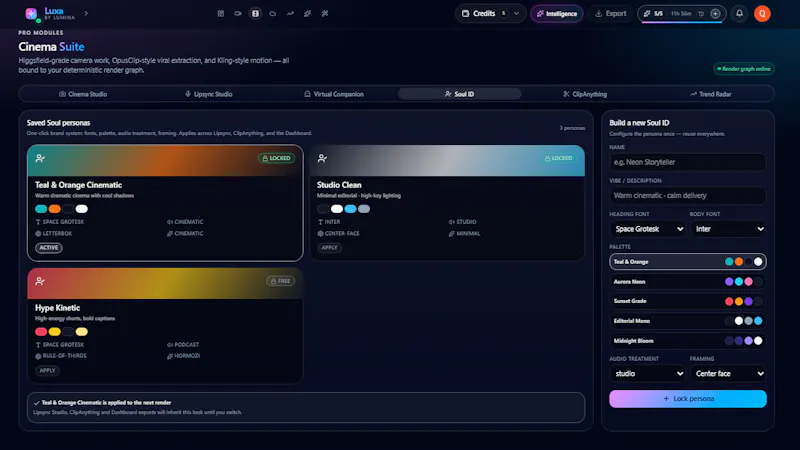Click the HORMOZI caption label on Hype Kinetic card
Viewport: 800px width, 450px height.
[x=183, y=356]
